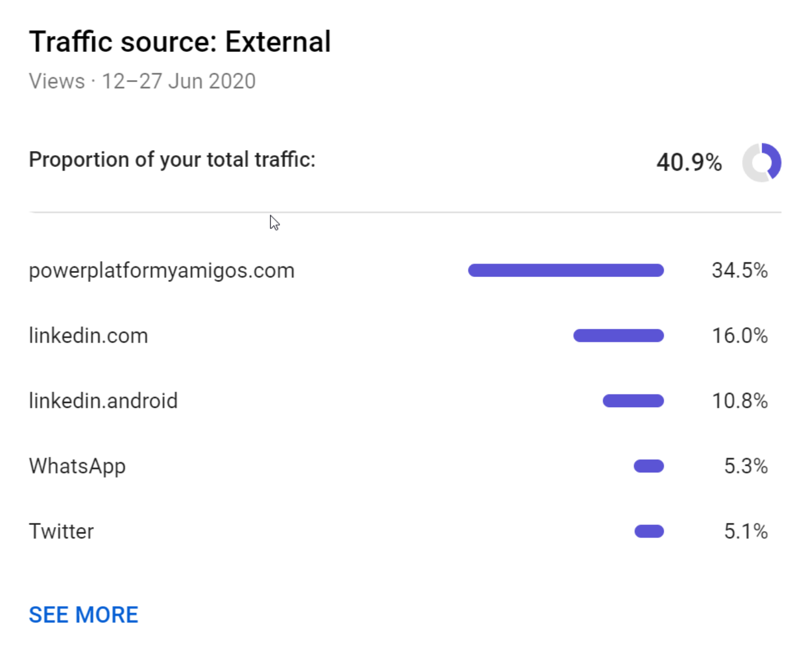
Task: Click the 5.1% percentage value
Action: click(746, 531)
